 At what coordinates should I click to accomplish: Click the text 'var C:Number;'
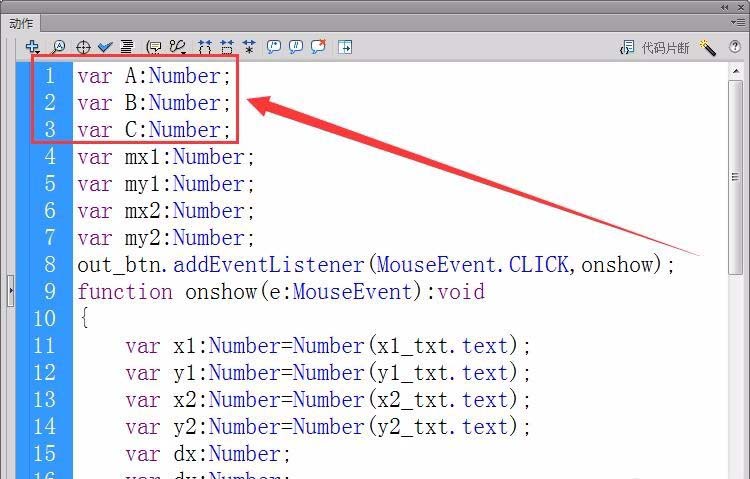point(154,130)
